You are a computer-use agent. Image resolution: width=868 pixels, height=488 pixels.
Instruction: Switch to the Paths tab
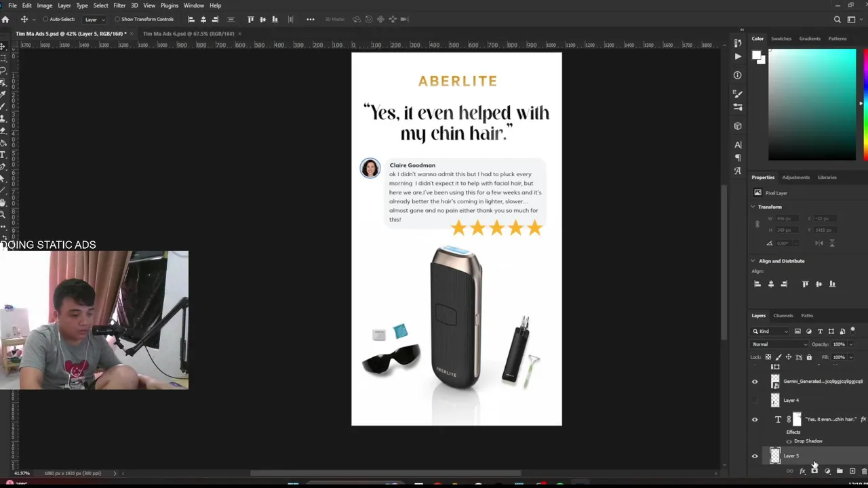coord(807,315)
